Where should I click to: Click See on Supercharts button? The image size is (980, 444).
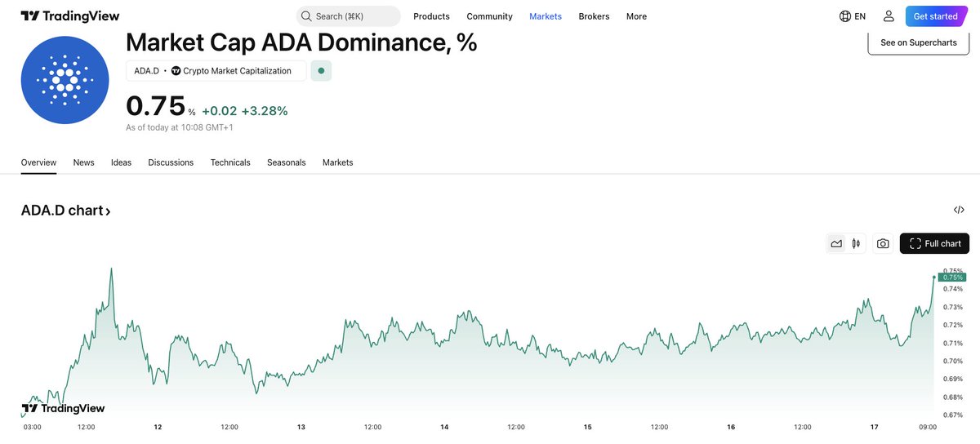coord(918,42)
